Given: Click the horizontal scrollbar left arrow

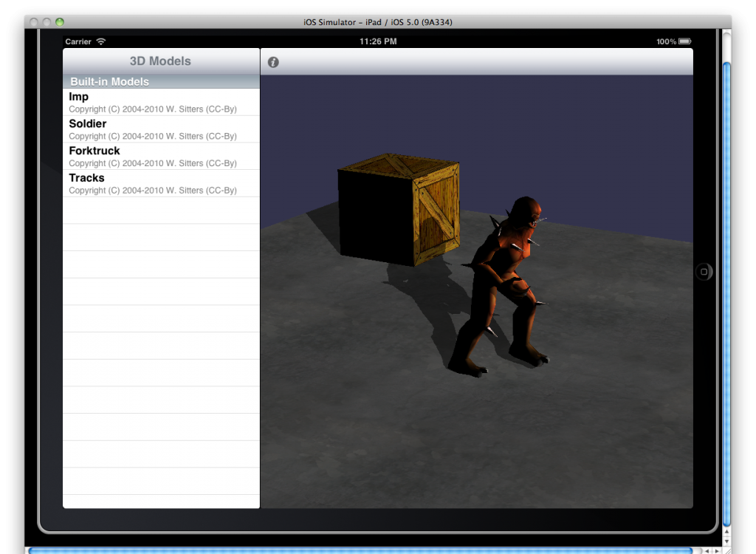Looking at the screenshot, I should 707,550.
